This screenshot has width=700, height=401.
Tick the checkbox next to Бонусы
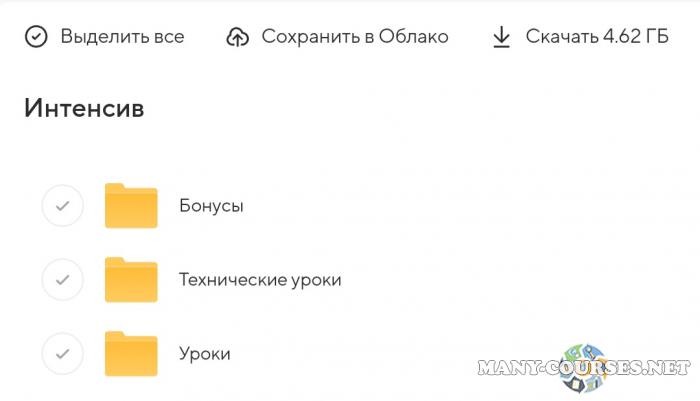[62, 206]
